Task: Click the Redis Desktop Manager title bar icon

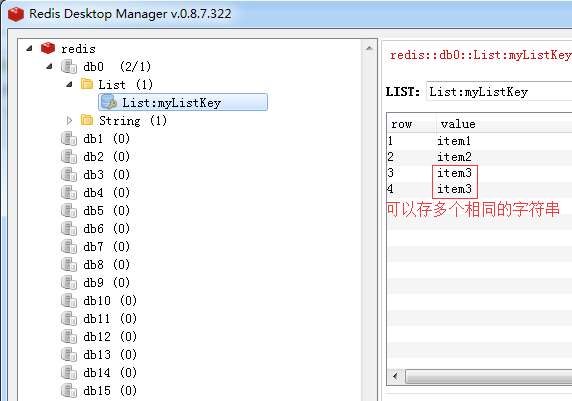Action: (16, 14)
